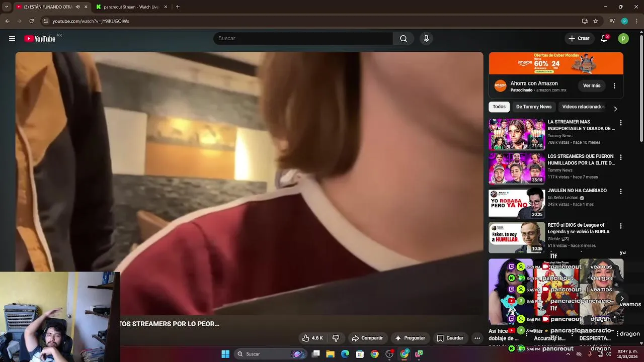Open JWULEN NO HA CAMBIADO thumbnail

click(x=517, y=203)
